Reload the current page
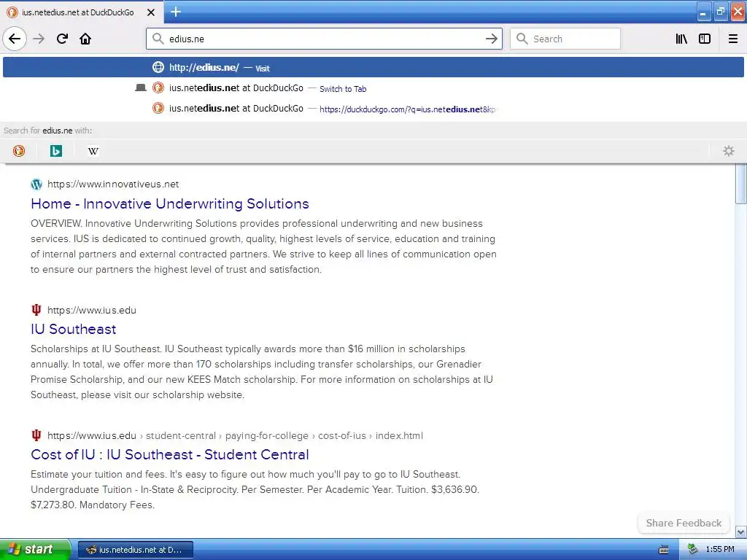The image size is (747, 560). [63, 39]
